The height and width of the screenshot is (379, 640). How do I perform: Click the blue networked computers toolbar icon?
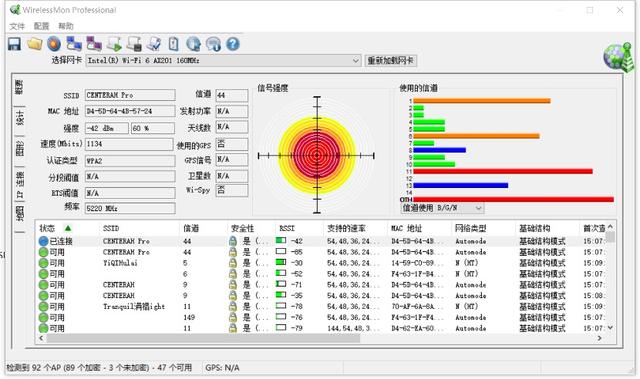[74, 44]
